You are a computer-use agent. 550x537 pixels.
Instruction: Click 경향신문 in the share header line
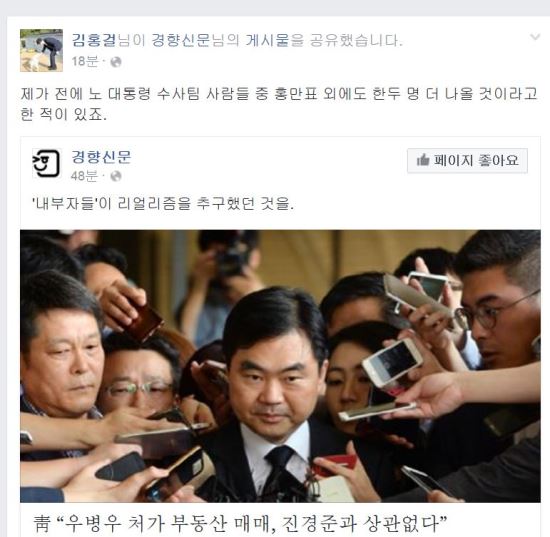pyautogui.click(x=180, y=40)
